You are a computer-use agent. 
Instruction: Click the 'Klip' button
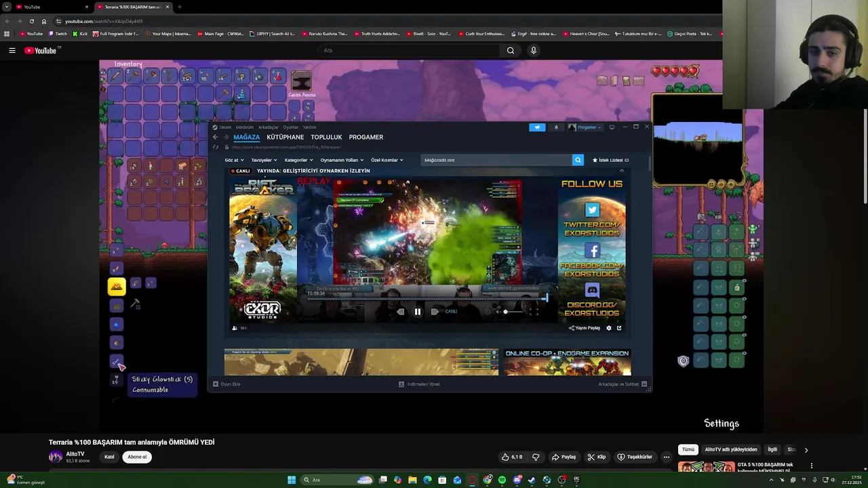(x=597, y=457)
